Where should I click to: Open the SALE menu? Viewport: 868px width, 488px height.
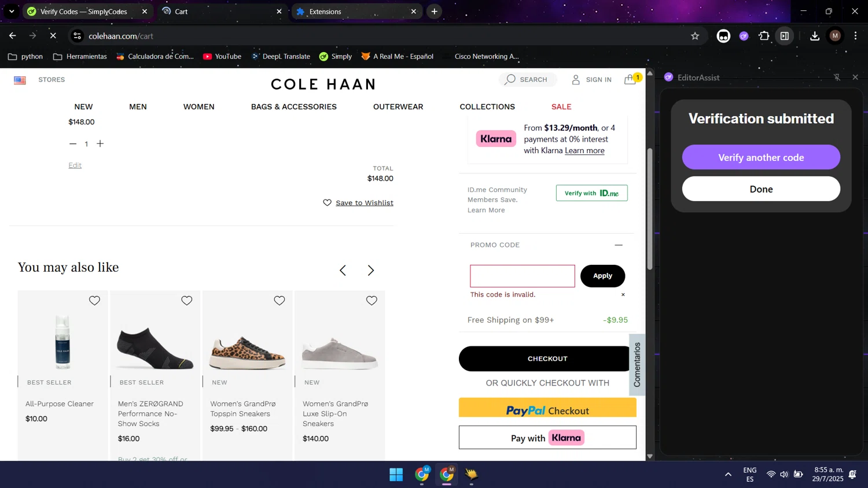561,107
